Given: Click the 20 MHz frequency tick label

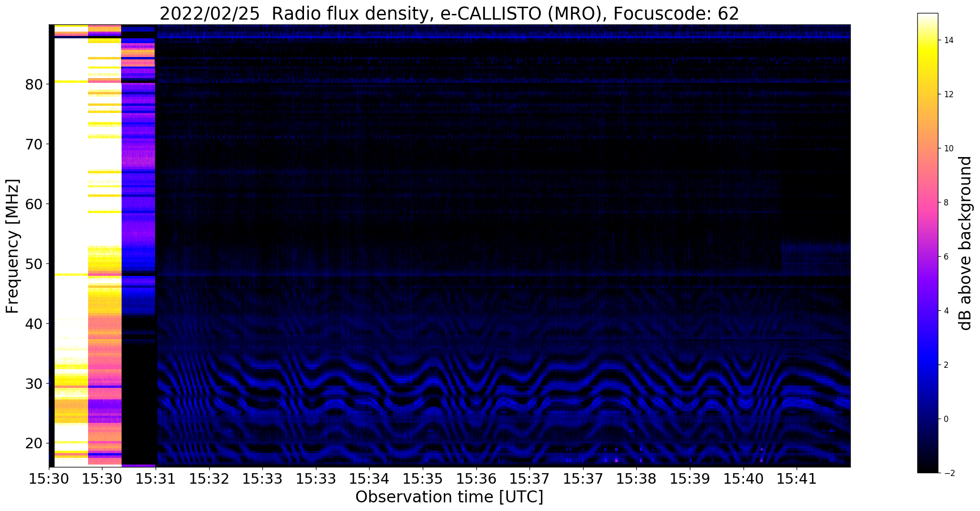Looking at the screenshot, I should click(x=34, y=443).
